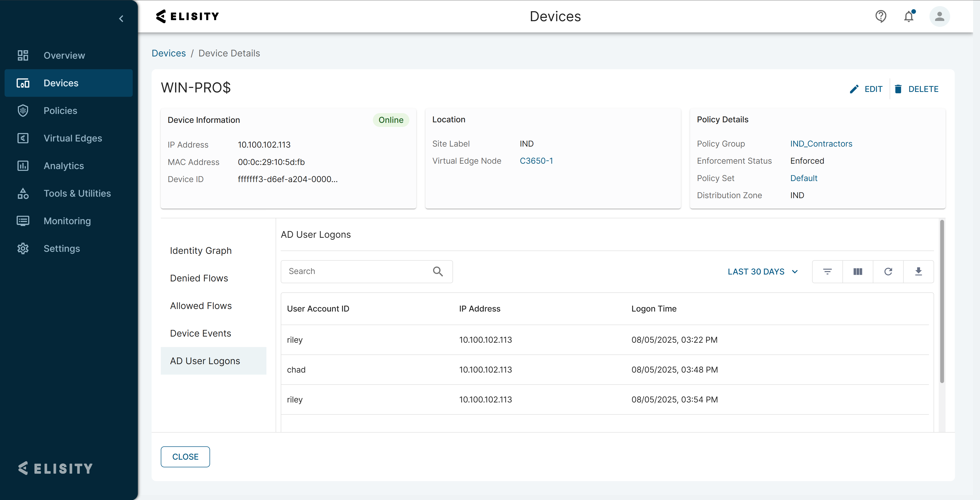This screenshot has height=500, width=980.
Task: Open the filter icon for logons table
Action: point(827,271)
